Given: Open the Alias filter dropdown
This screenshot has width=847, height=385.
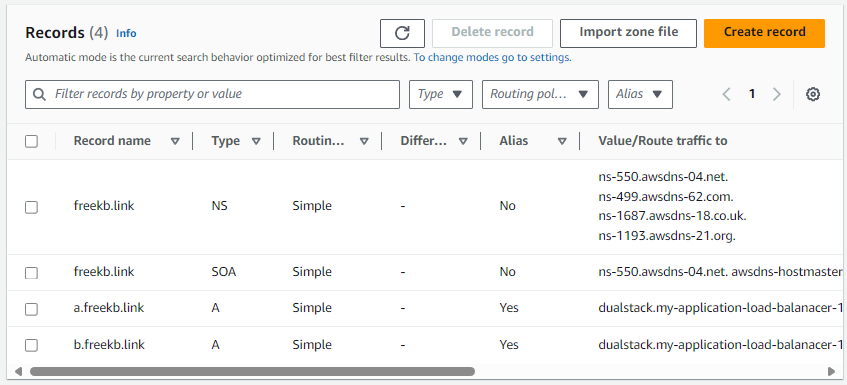Looking at the screenshot, I should (x=640, y=94).
